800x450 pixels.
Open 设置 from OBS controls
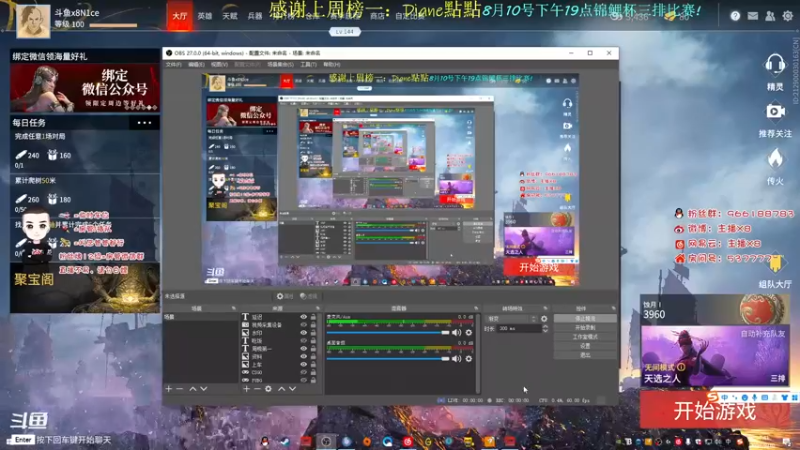click(x=585, y=346)
